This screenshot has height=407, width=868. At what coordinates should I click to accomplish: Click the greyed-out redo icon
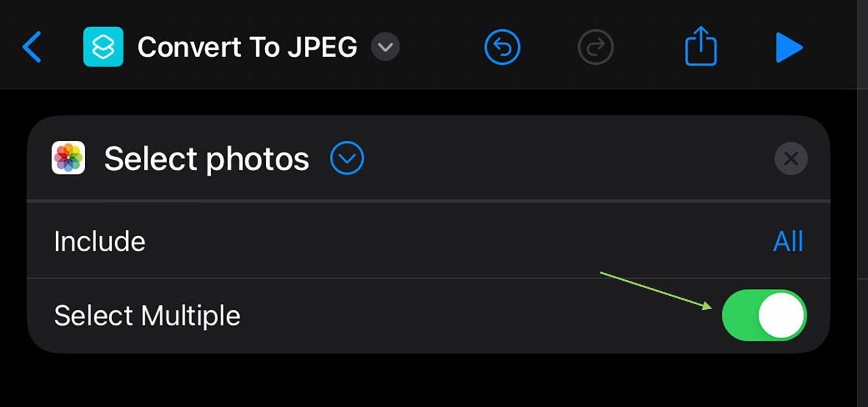(x=595, y=47)
